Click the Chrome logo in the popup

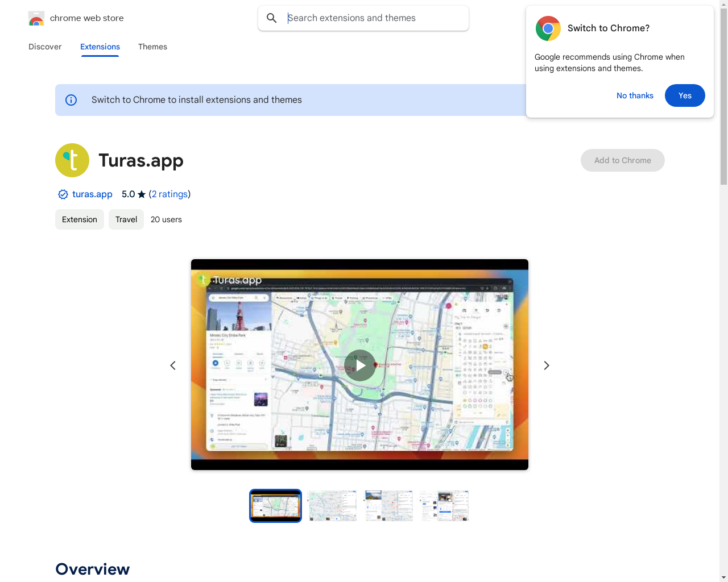(x=548, y=28)
